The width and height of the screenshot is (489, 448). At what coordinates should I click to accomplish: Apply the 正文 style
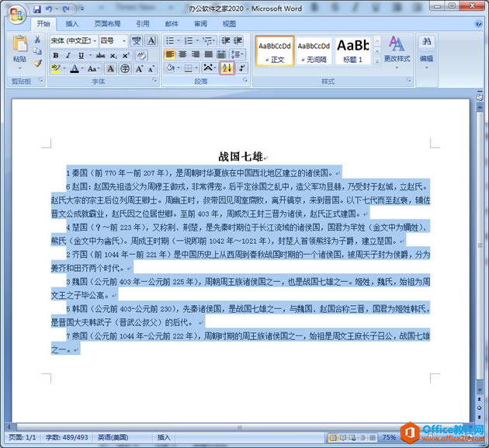[x=275, y=51]
